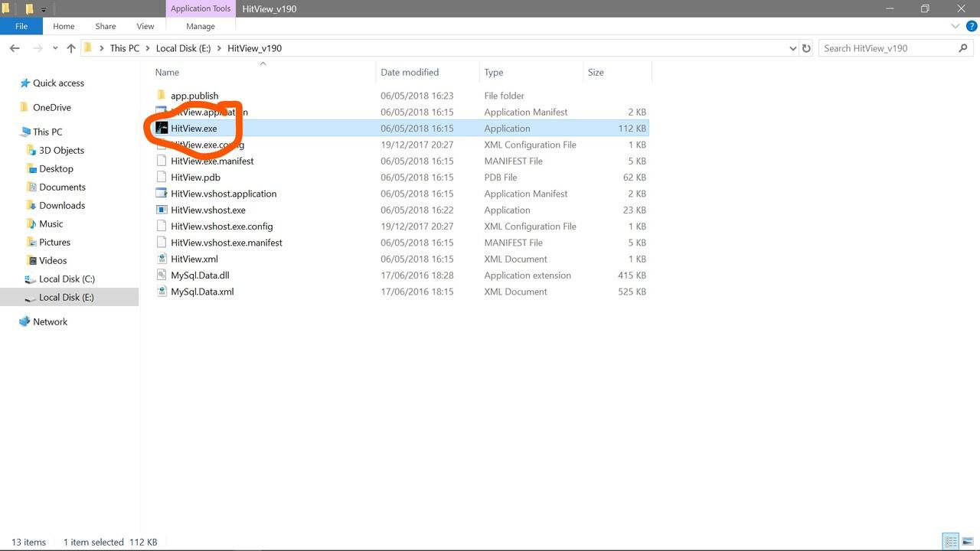Click the Network icon in sidebar
Screen dimensions: 980x551
coord(24,322)
